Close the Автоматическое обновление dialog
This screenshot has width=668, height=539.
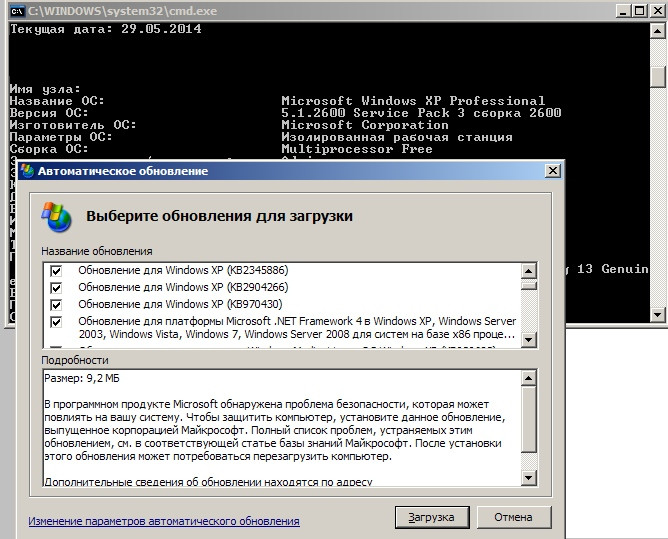(x=552, y=171)
